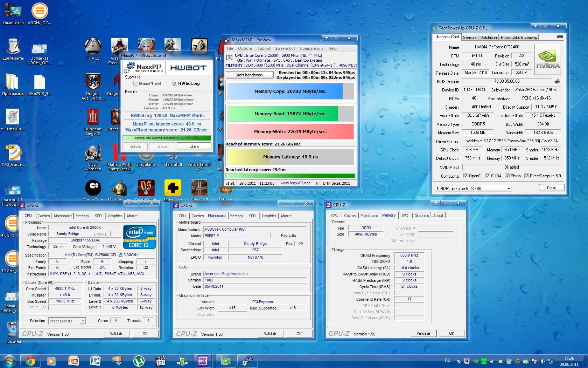This screenshot has height=368, width=588.
Task: Click the Memory-Copy result bar
Action: (x=290, y=91)
